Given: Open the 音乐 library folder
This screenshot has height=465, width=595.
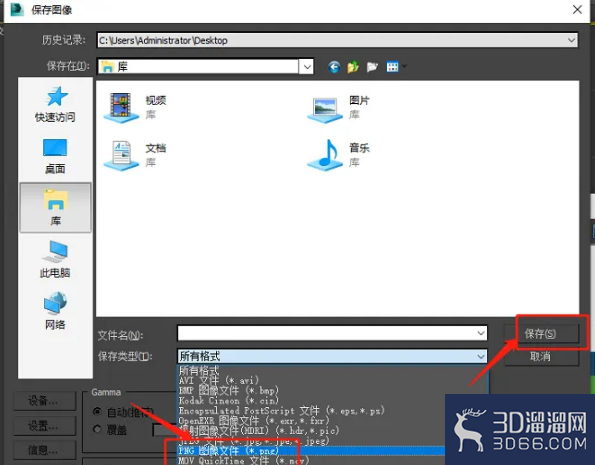Looking at the screenshot, I should coord(339,155).
